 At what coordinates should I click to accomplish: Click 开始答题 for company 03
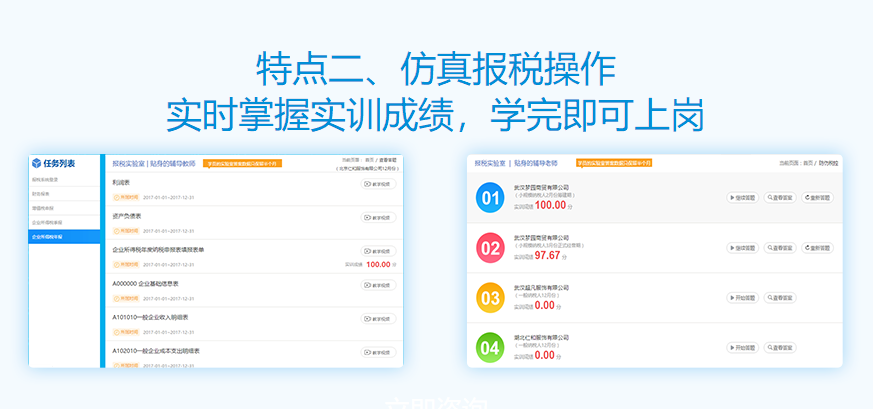click(742, 297)
